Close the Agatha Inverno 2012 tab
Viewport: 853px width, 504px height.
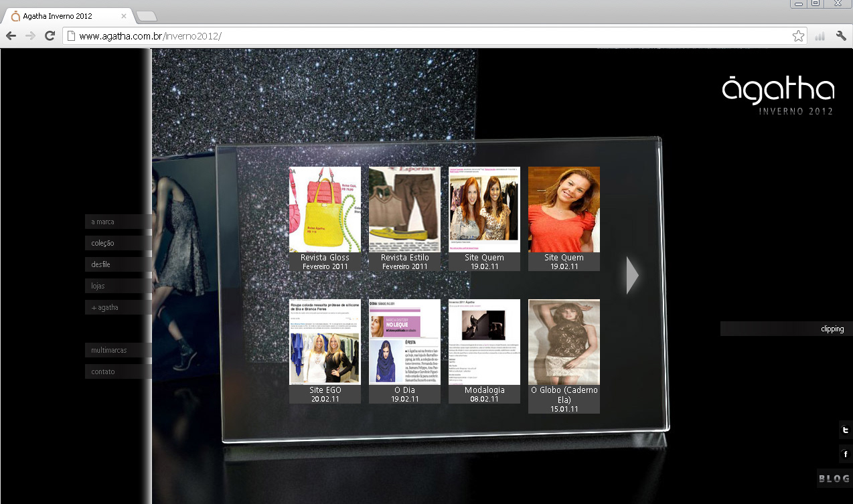point(124,15)
